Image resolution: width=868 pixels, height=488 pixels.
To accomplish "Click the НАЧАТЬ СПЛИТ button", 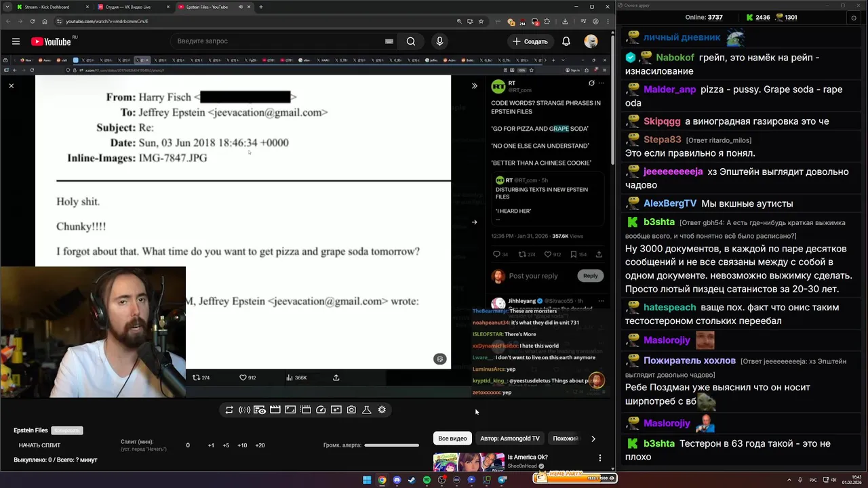I will pyautogui.click(x=39, y=445).
